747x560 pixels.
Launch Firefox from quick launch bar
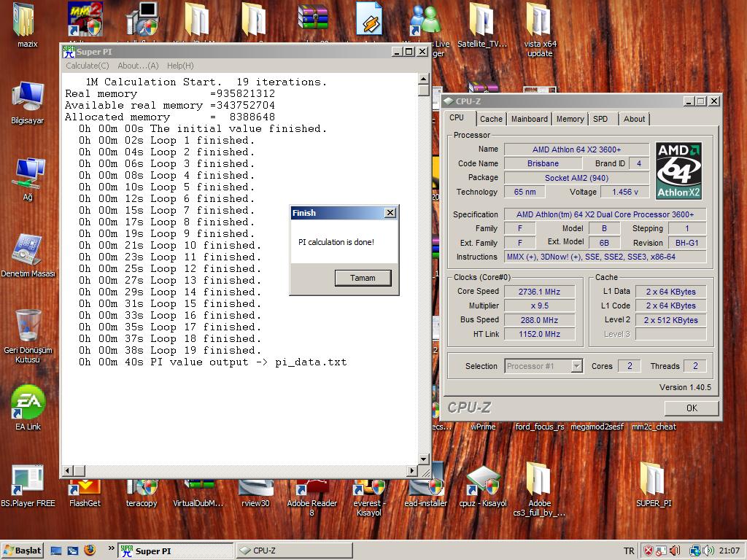90,551
